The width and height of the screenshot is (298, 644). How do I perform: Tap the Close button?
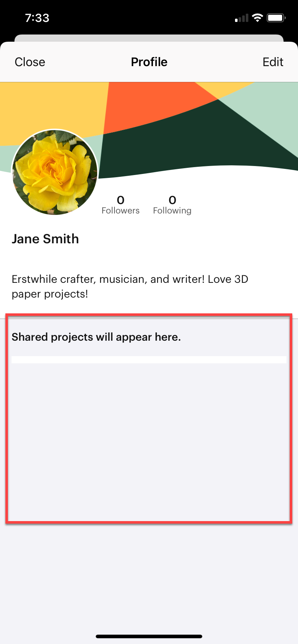point(30,62)
